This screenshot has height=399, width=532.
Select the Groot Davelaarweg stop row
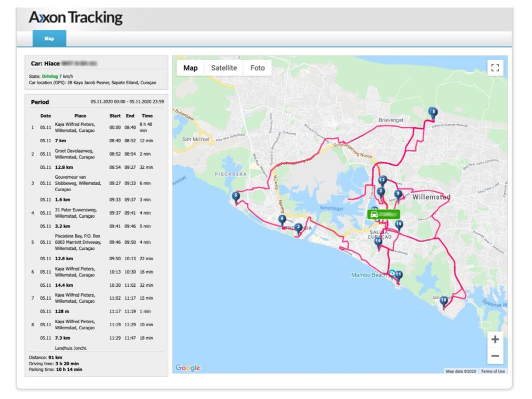[x=96, y=154]
